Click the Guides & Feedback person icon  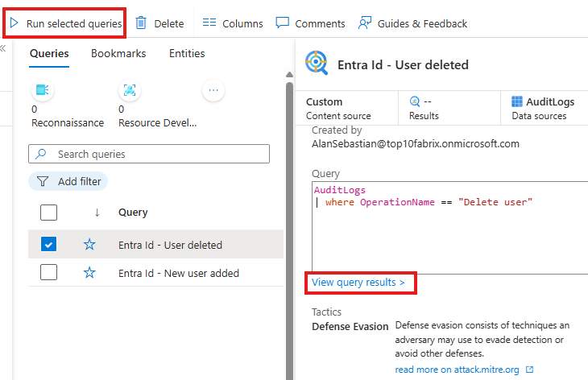click(365, 23)
